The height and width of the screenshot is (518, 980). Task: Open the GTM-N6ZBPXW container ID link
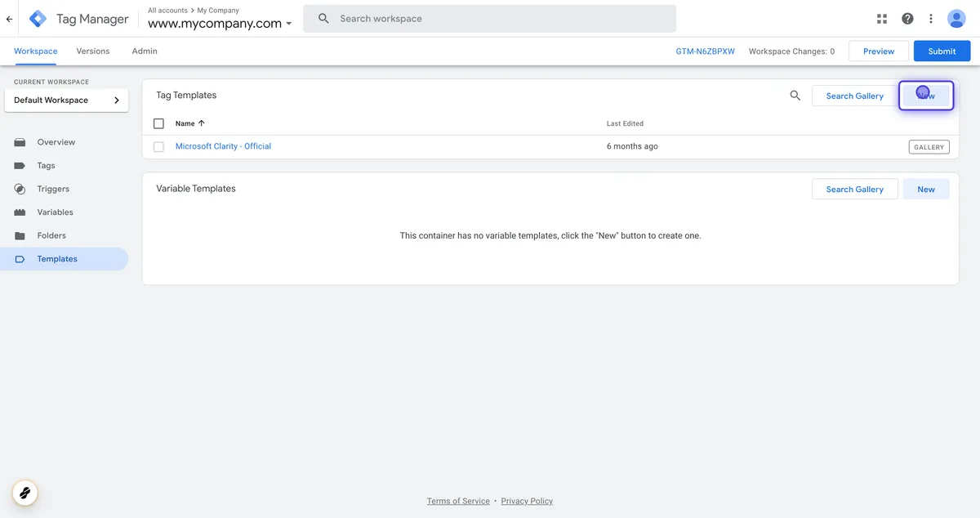click(x=706, y=51)
